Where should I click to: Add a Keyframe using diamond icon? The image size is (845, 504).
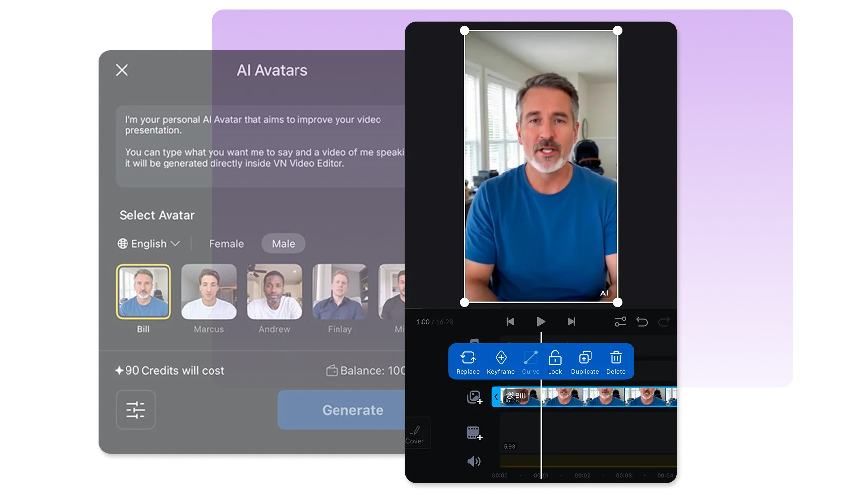(x=501, y=357)
